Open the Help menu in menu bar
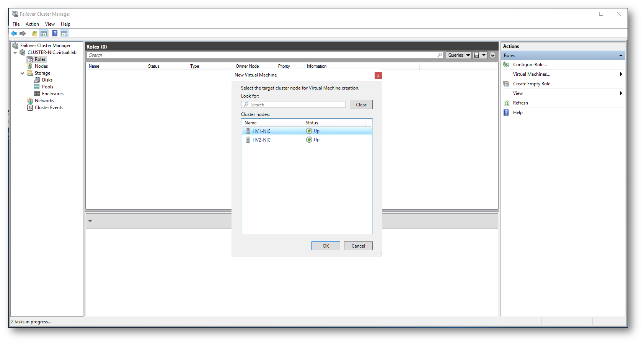The width and height of the screenshot is (644, 344). (65, 24)
